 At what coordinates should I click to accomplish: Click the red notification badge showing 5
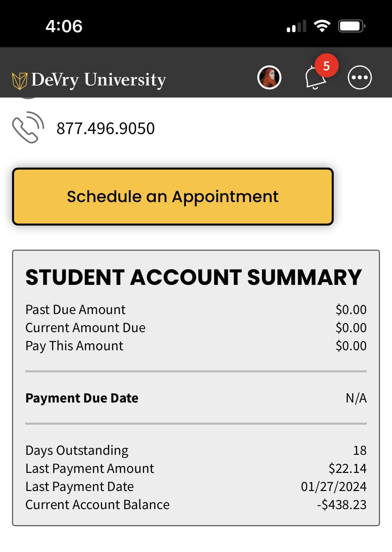pyautogui.click(x=326, y=66)
